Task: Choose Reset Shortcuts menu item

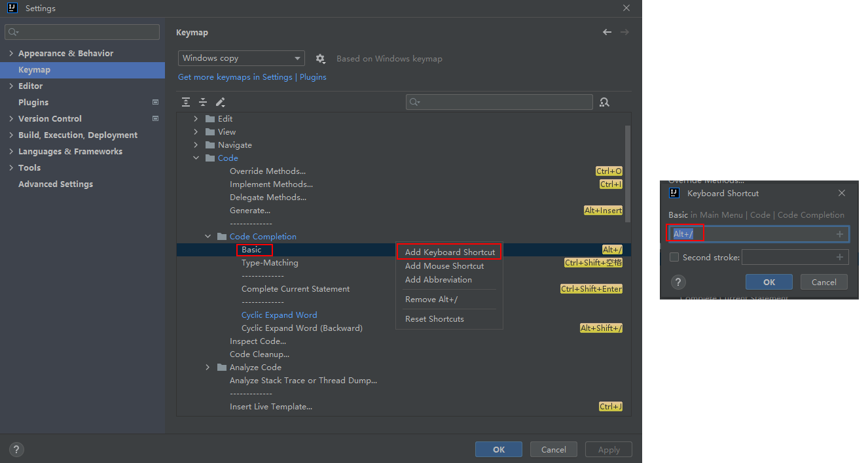Action: pyautogui.click(x=450, y=318)
